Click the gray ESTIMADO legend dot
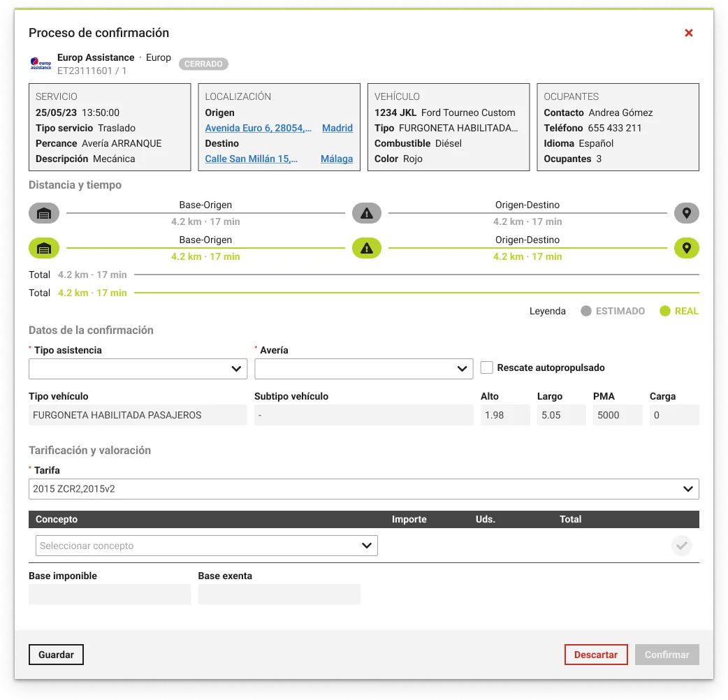 [586, 311]
